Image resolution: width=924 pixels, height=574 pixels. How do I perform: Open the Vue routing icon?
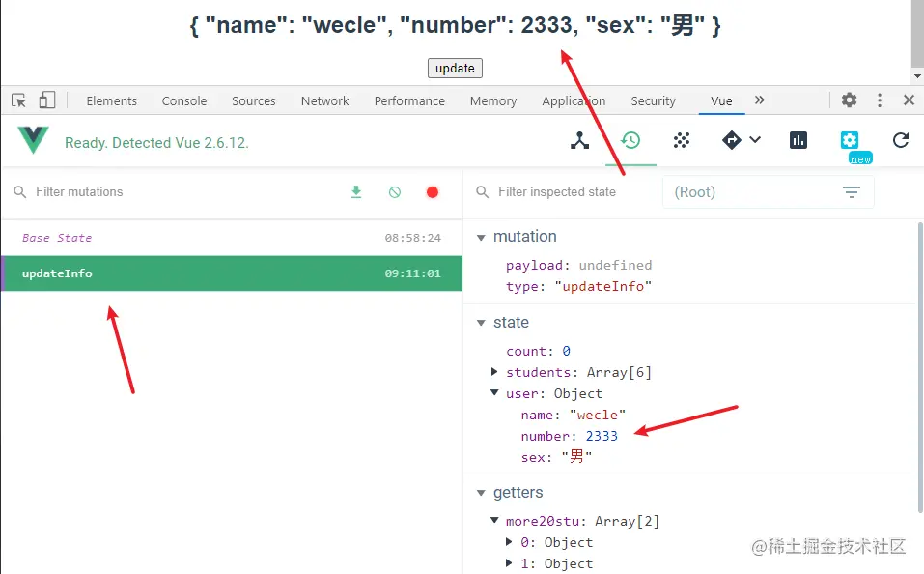coord(732,140)
